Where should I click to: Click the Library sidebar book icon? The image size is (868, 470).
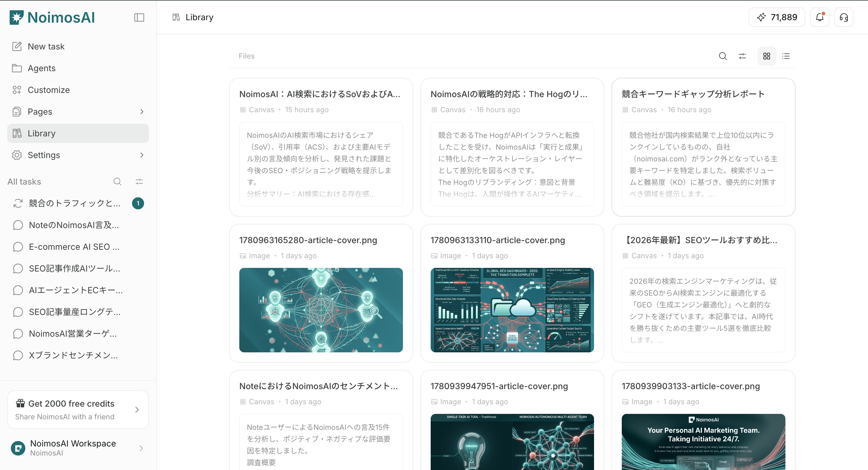coord(17,133)
